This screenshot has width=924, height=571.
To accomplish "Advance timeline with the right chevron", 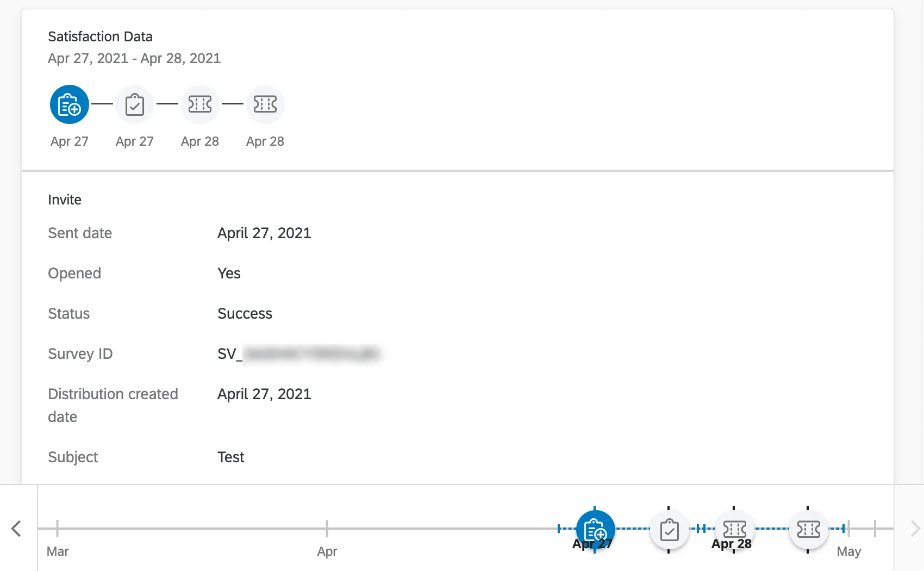I will pyautogui.click(x=915, y=529).
